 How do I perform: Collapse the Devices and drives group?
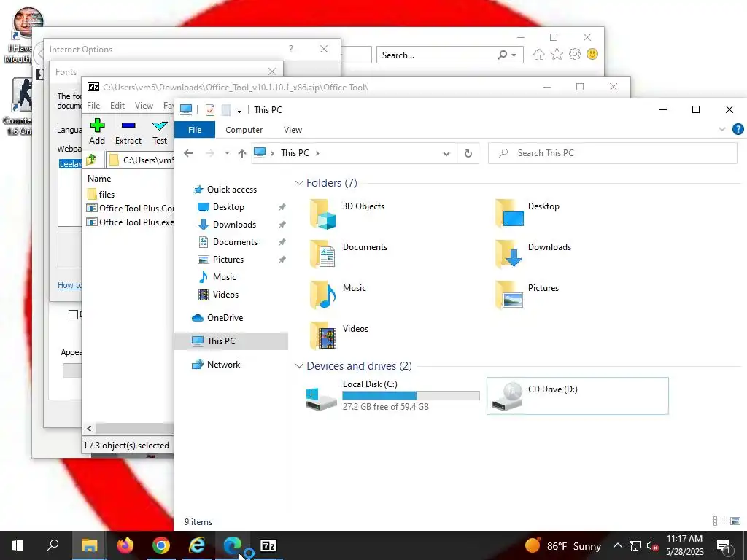[x=299, y=366]
